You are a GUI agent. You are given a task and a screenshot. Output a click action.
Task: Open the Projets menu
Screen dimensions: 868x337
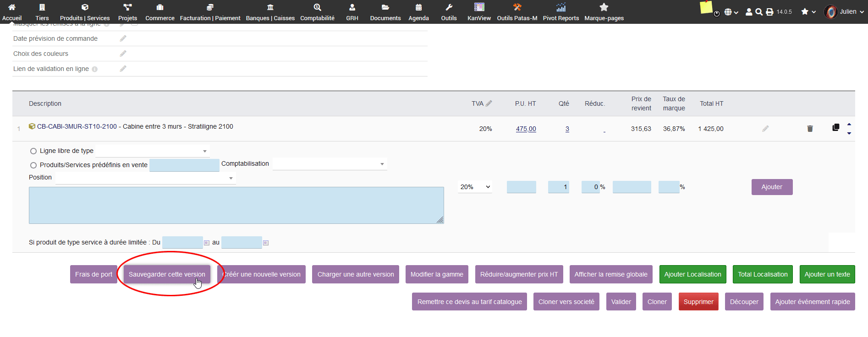click(x=127, y=12)
